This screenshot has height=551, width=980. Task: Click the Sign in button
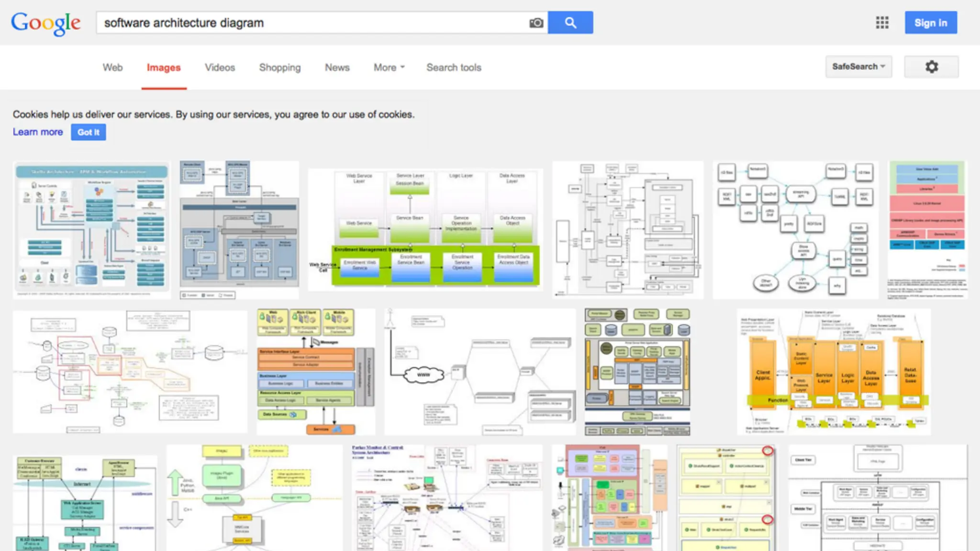coord(930,22)
